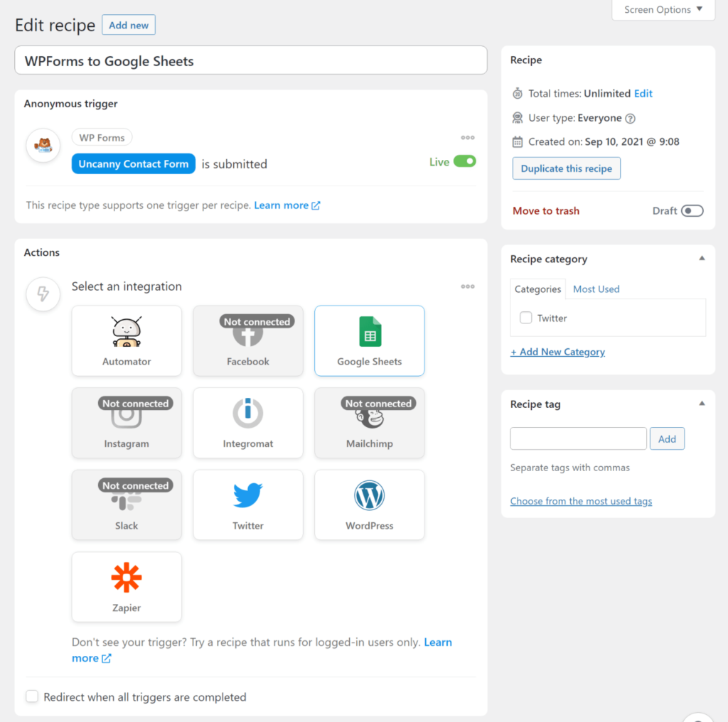Click the 'is submitted' trigger text
This screenshot has width=728, height=722.
[x=234, y=164]
